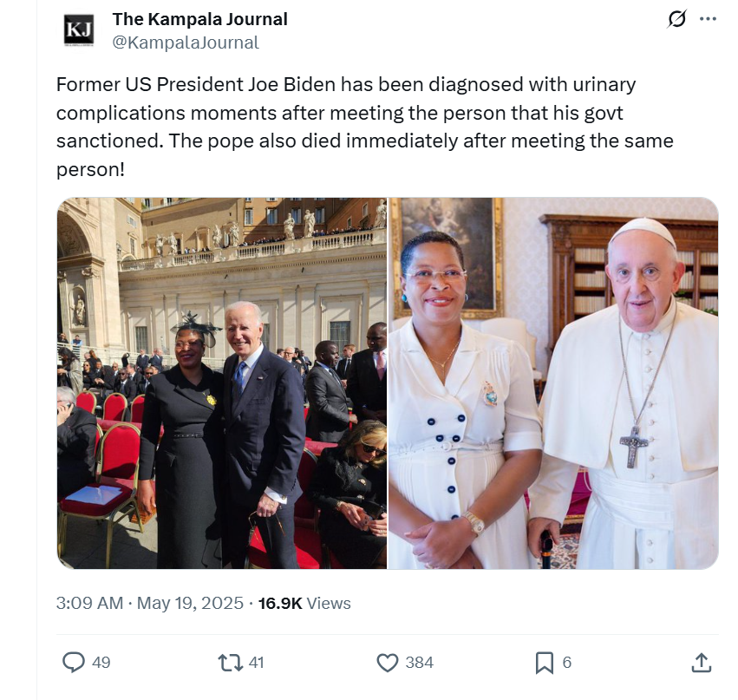Image resolution: width=738 pixels, height=700 pixels.
Task: Tap the share upload arrow icon
Action: click(701, 663)
